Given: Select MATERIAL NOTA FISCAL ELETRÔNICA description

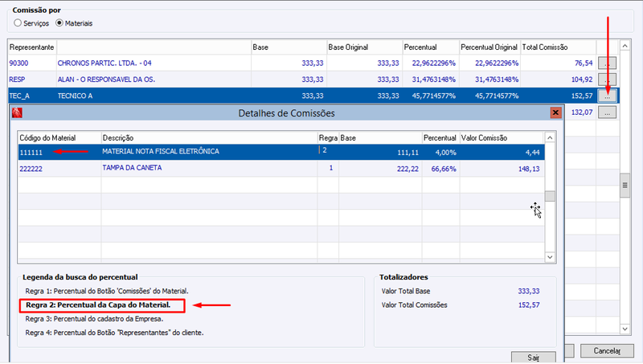Looking at the screenshot, I should (161, 151).
